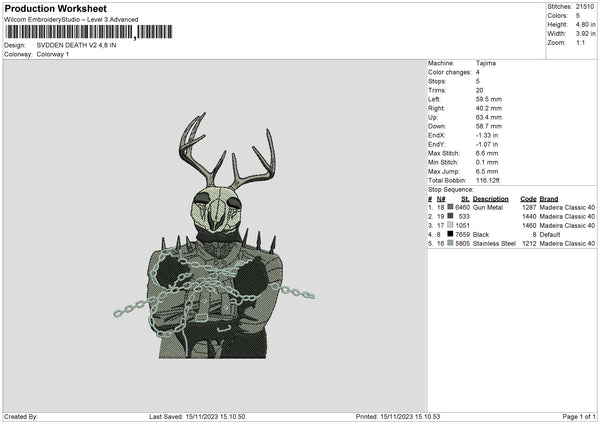Click the thread code 1287
This screenshot has height=424, width=600.
point(529,207)
